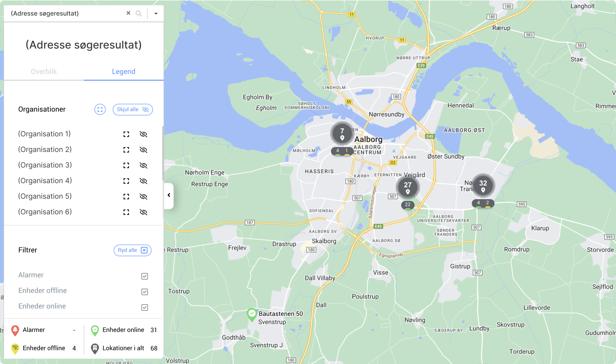
Task: Switch to the Overblik tab
Action: (44, 71)
